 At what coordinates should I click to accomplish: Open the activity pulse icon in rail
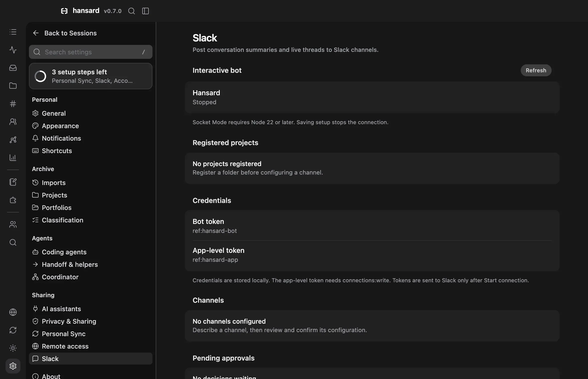click(x=13, y=50)
